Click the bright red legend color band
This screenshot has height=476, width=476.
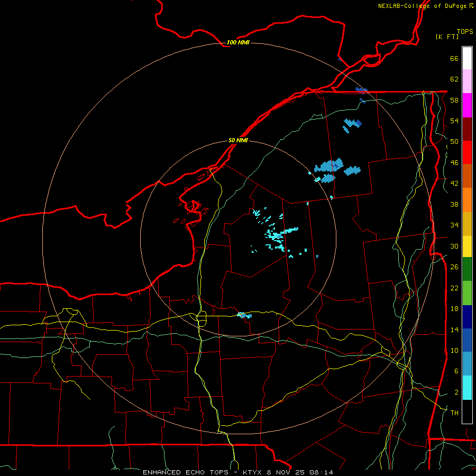click(x=467, y=152)
